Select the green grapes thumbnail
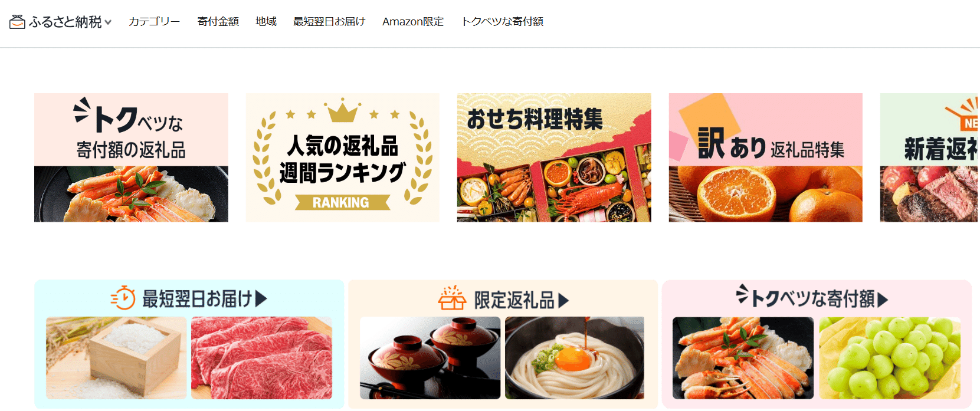Viewport: 980px width, 411px height. tap(890, 358)
